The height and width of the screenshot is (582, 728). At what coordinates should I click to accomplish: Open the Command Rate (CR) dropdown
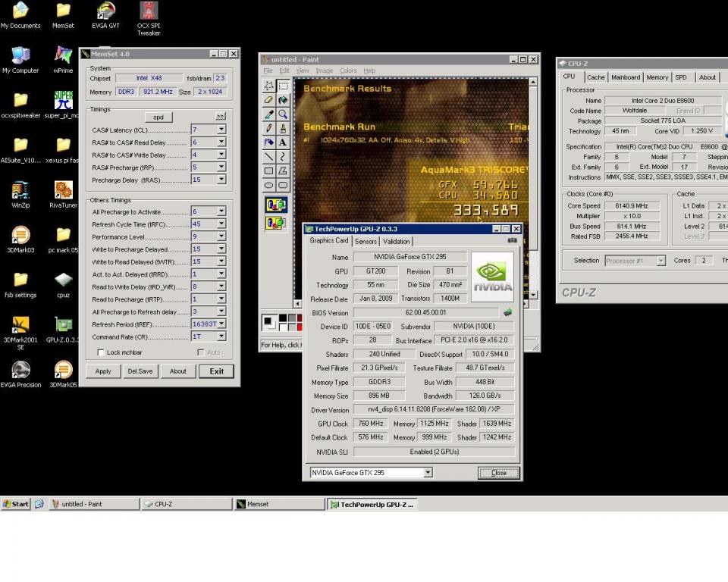[x=221, y=336]
